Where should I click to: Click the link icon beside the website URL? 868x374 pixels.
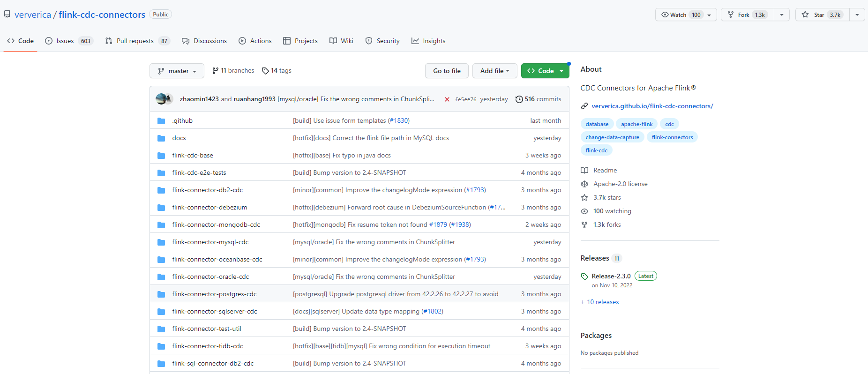tap(584, 106)
